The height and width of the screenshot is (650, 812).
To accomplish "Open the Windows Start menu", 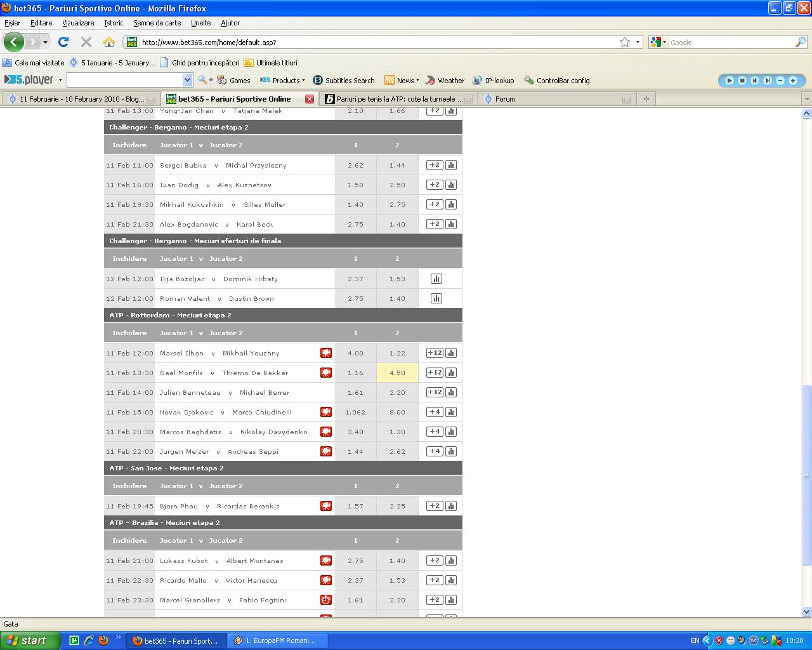I will (30, 640).
